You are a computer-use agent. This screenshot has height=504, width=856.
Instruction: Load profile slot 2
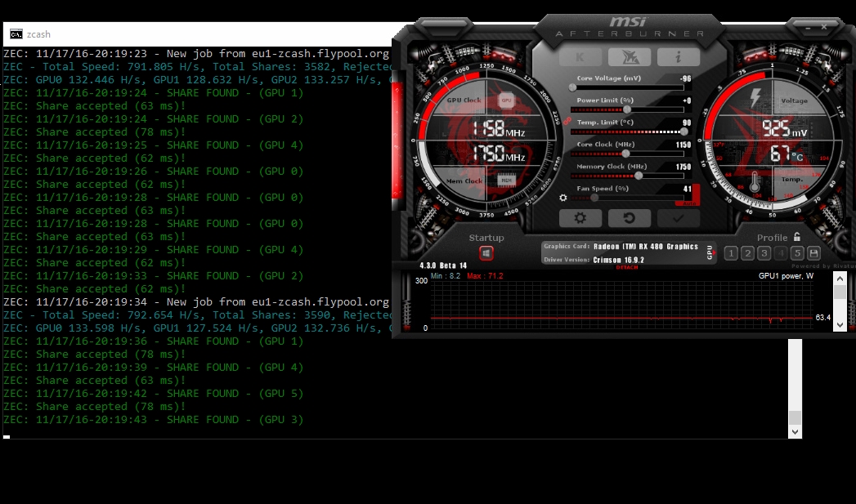coord(748,253)
